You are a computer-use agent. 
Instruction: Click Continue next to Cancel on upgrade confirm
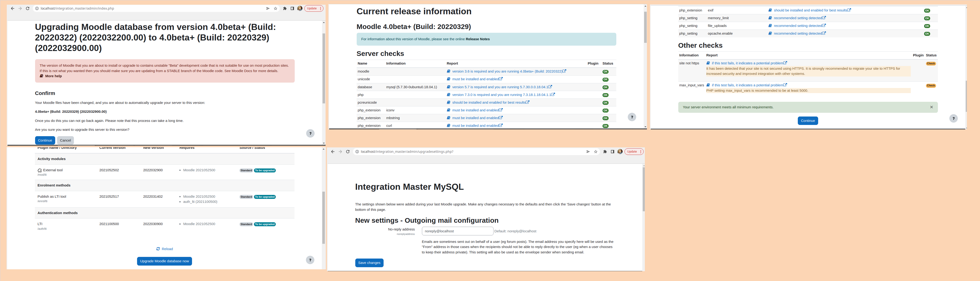[45, 140]
